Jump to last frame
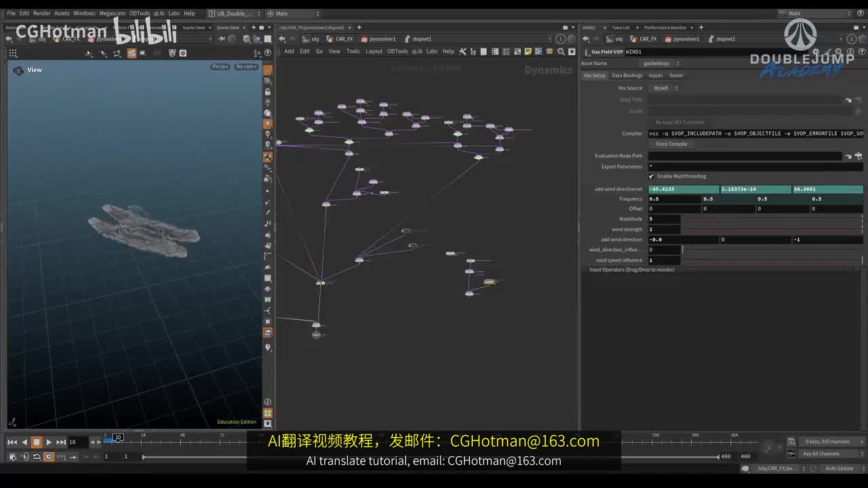Screen dimensions: 868x488 click(x=61, y=442)
